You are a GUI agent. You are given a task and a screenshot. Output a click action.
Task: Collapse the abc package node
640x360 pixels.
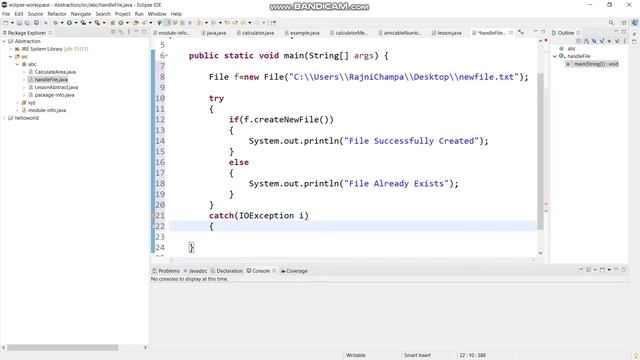[18, 64]
